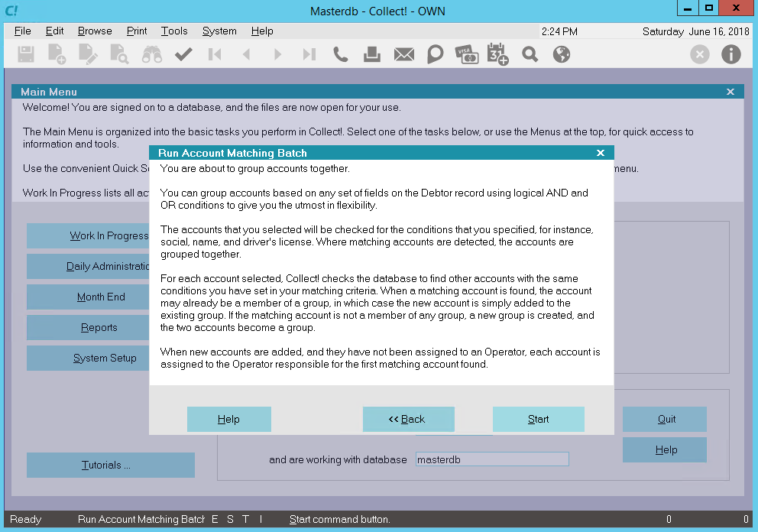Click the 2:24 PM time display
The width and height of the screenshot is (758, 532).
(x=559, y=31)
